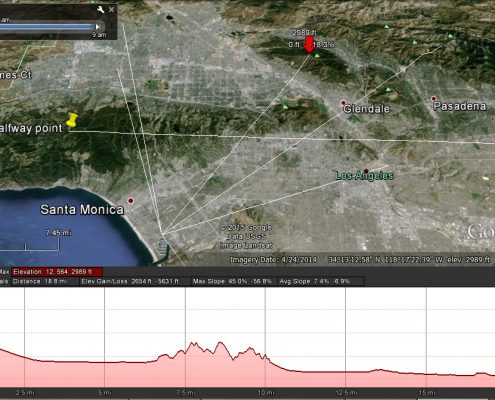Click green mountain icon directly above Glendale label
Image resolution: width=495 pixels, height=400 pixels.
point(388,90)
